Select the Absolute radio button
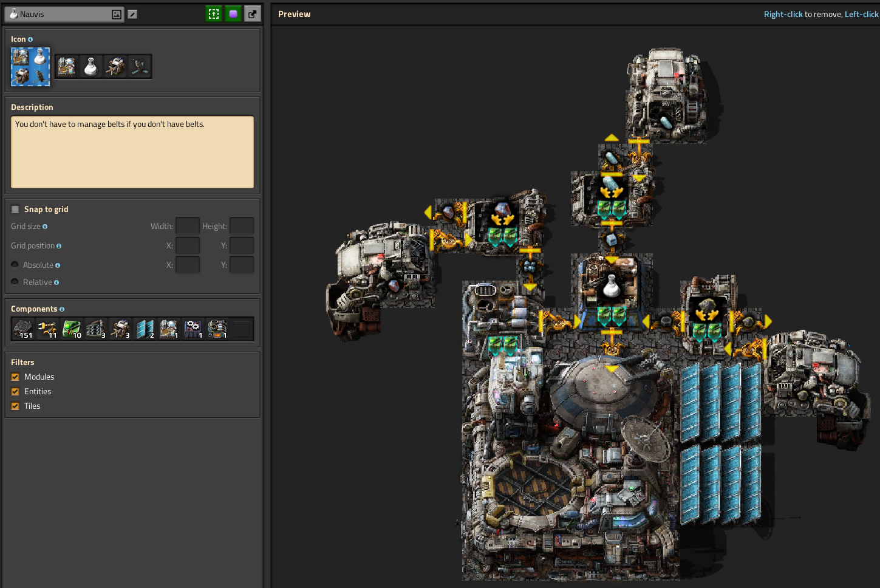 tap(15, 265)
